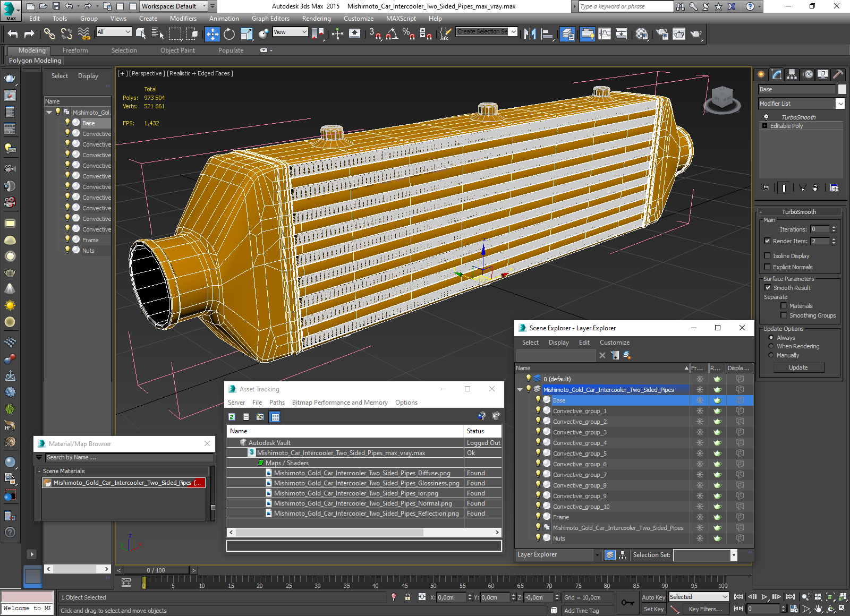Click the Mirror tool icon
This screenshot has width=850, height=616.
point(530,34)
